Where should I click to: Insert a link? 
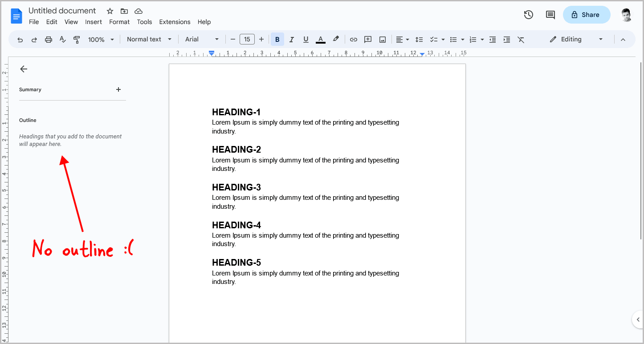354,40
